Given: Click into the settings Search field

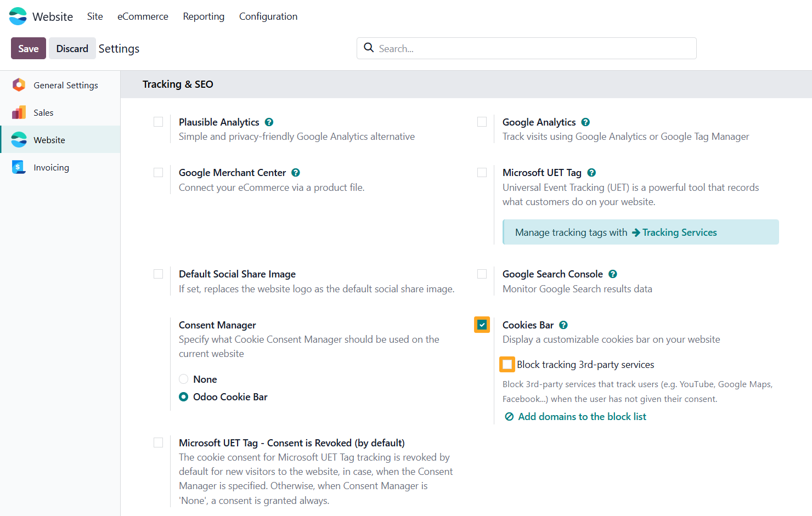Looking at the screenshot, I should (532, 48).
